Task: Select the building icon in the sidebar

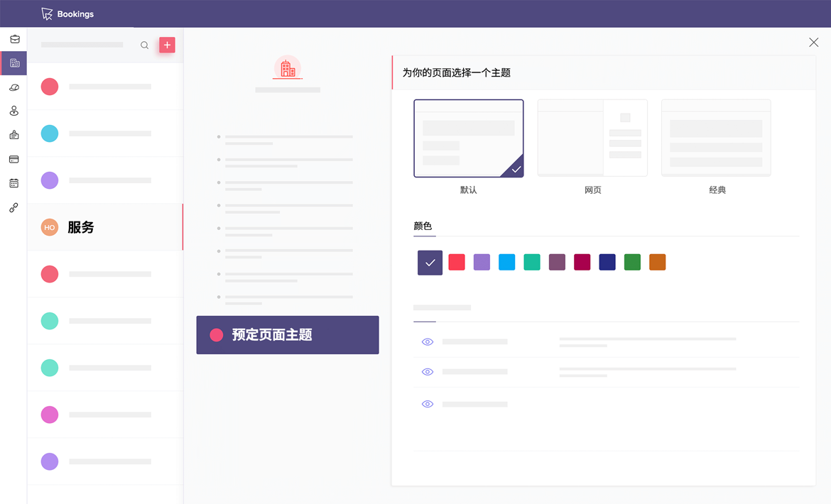Action: click(14, 63)
